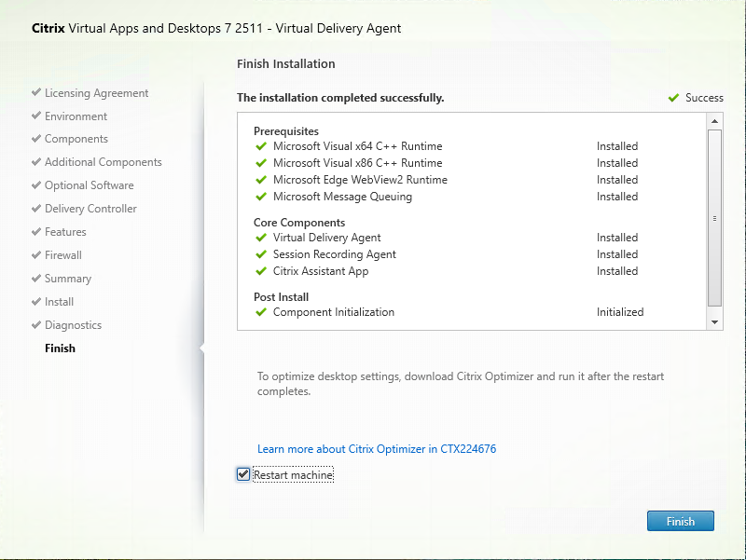Click the Additional Components step
Image resolution: width=746 pixels, height=560 pixels.
(x=103, y=162)
